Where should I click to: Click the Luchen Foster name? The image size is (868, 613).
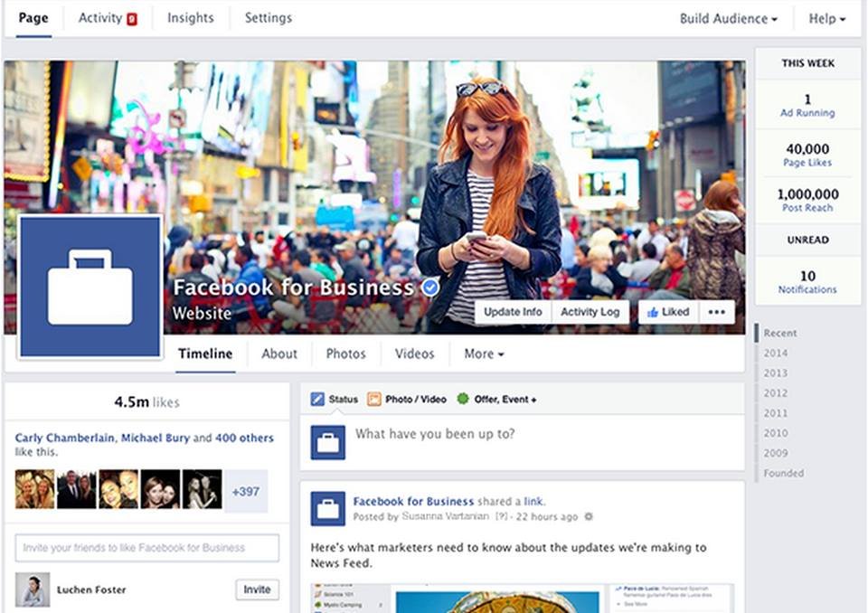(91, 589)
